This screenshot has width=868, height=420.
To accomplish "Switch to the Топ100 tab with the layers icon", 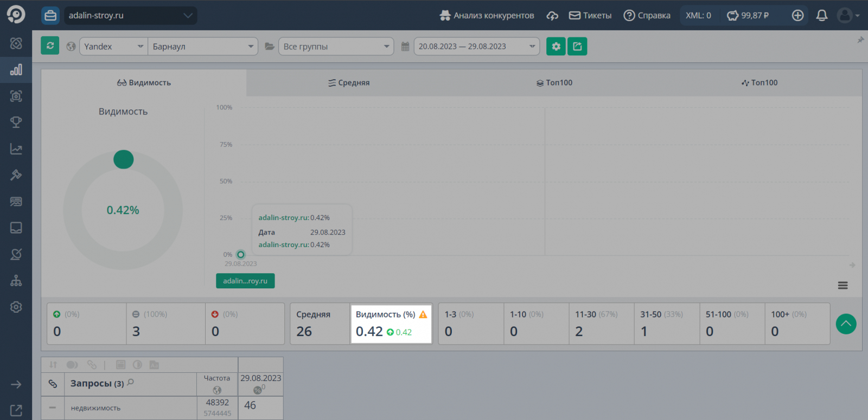I will (554, 83).
